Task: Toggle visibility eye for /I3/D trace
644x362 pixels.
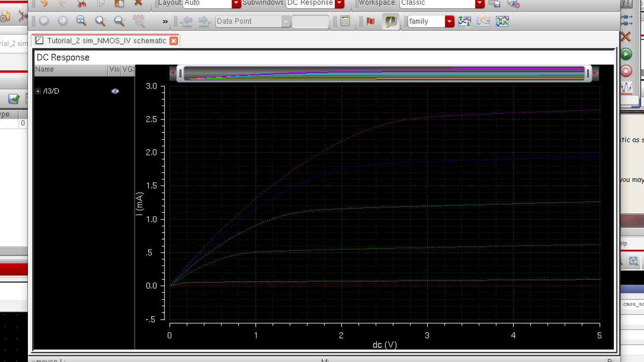Action: (x=115, y=91)
